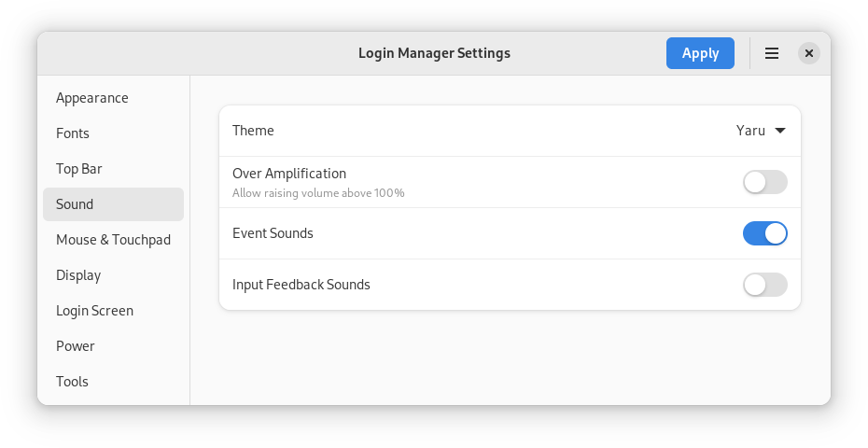Open the hamburger main menu
868x448 pixels.
tap(772, 53)
